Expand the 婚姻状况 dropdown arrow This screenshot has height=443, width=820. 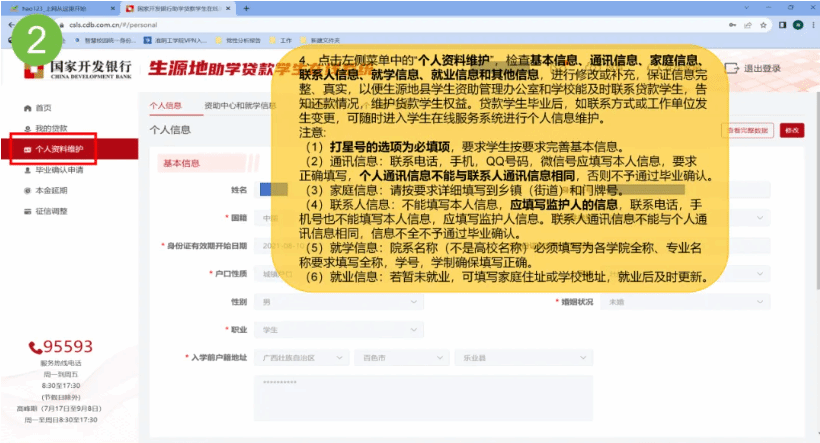[x=760, y=302]
